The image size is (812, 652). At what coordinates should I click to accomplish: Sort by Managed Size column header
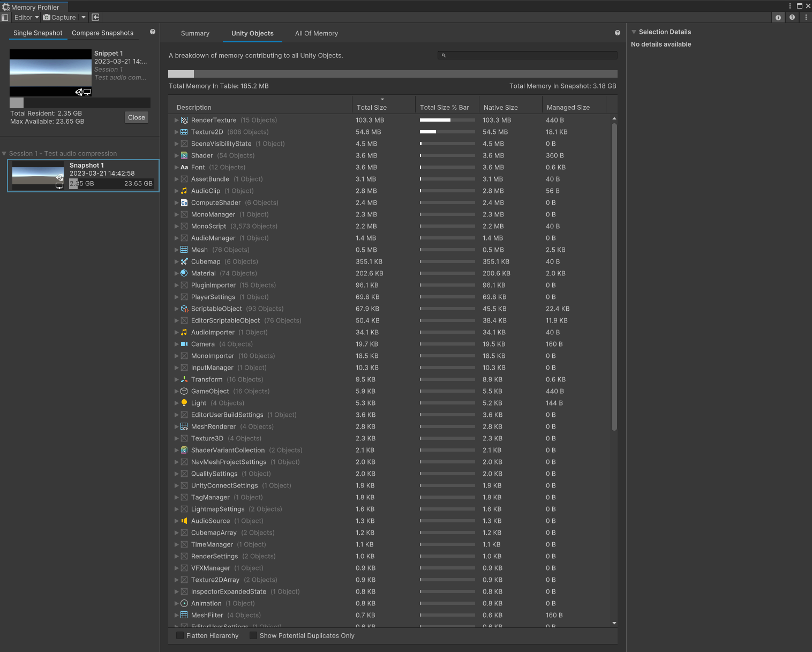point(574,104)
